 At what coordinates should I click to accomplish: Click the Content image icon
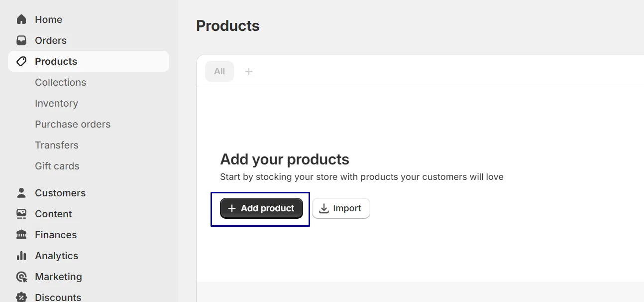click(21, 214)
